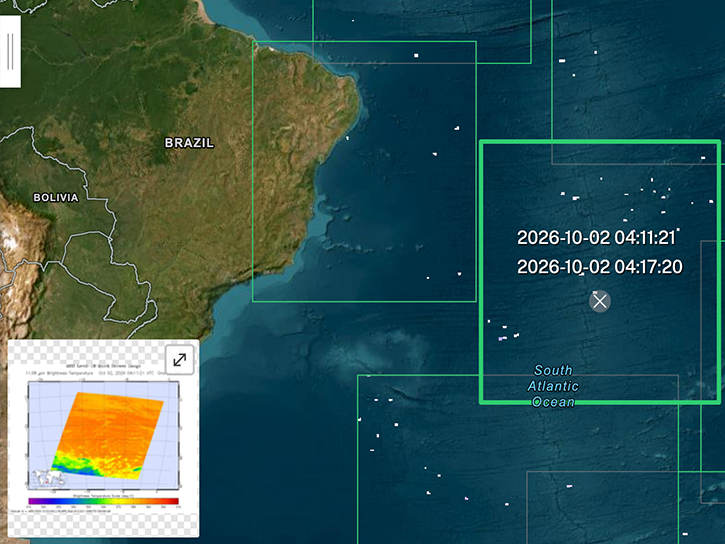The width and height of the screenshot is (725, 544).
Task: Click the round X button to deselect granule
Action: [x=600, y=301]
